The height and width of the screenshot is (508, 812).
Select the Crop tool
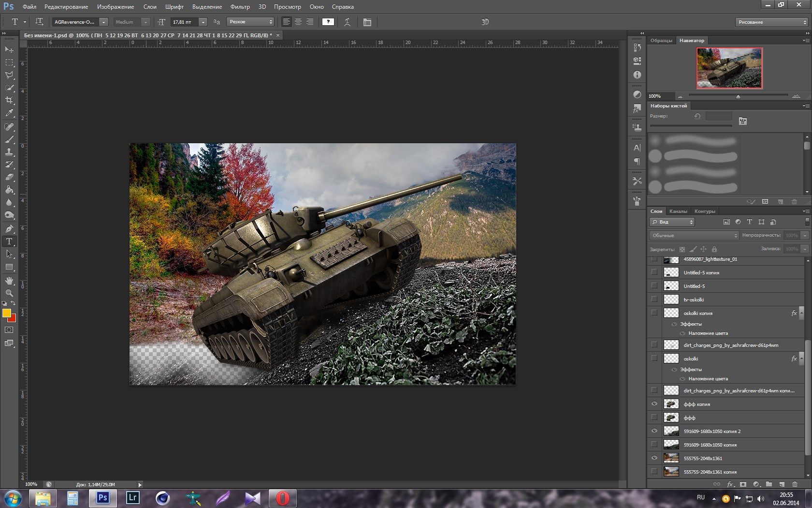click(x=9, y=100)
